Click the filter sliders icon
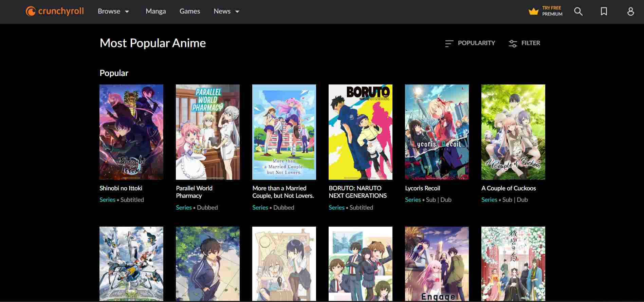Screen dimensions: 644x302 pyautogui.click(x=513, y=43)
